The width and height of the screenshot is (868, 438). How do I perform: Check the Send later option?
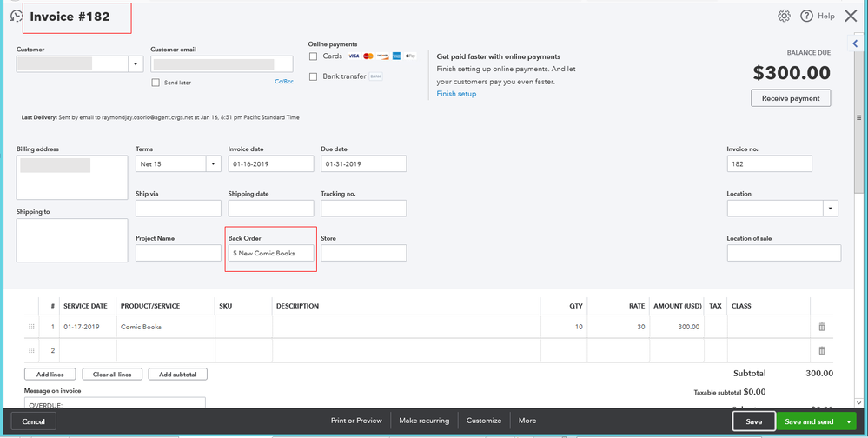pos(156,83)
